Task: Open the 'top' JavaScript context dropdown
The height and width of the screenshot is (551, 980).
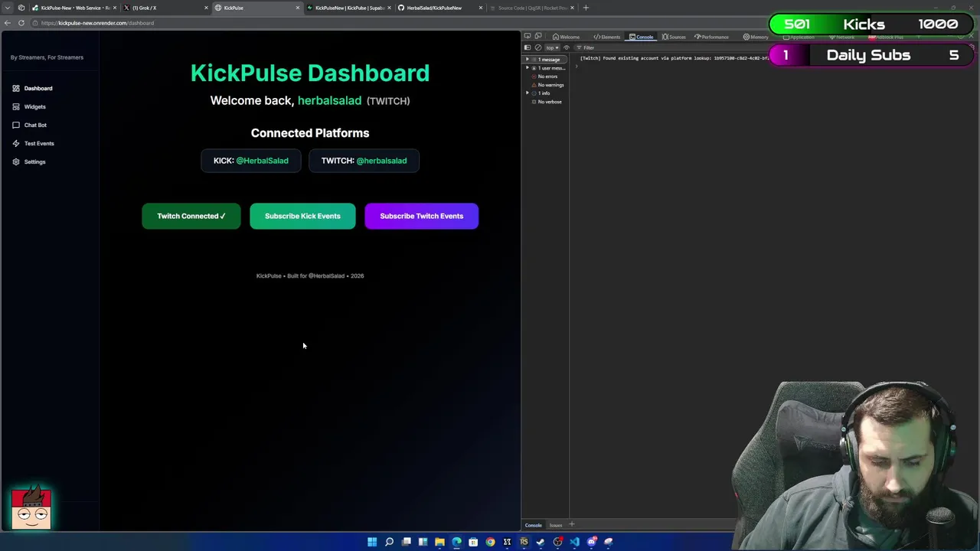Action: [x=551, y=47]
